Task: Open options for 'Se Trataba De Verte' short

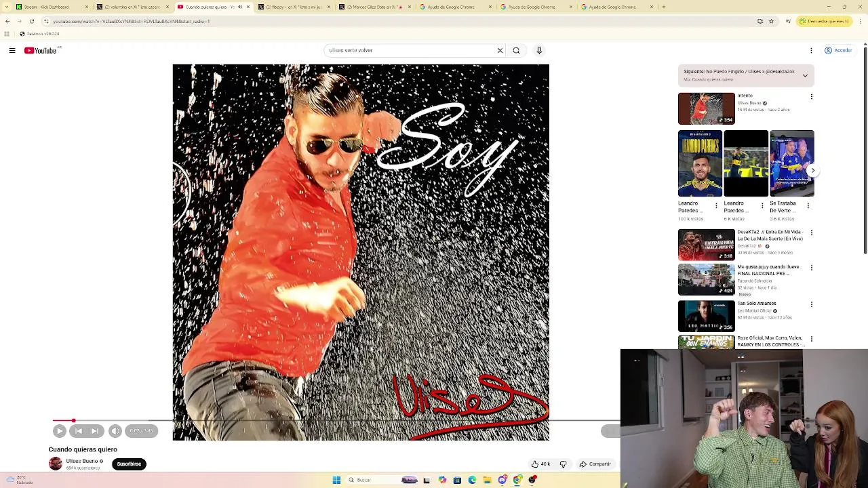Action: coord(807,205)
